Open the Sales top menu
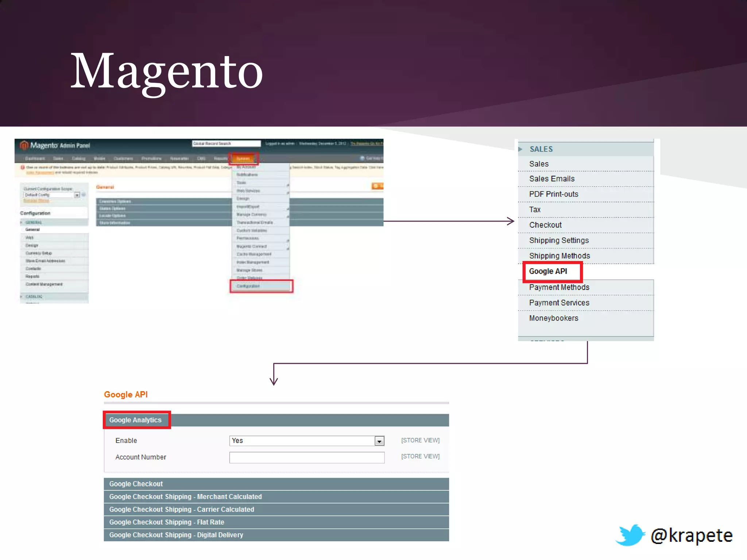747x560 pixels. coord(58,159)
